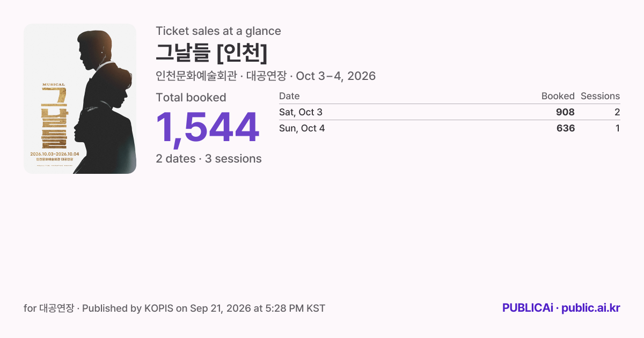Select the Total booked label
Screen dimensions: 644x338
pos(191,98)
